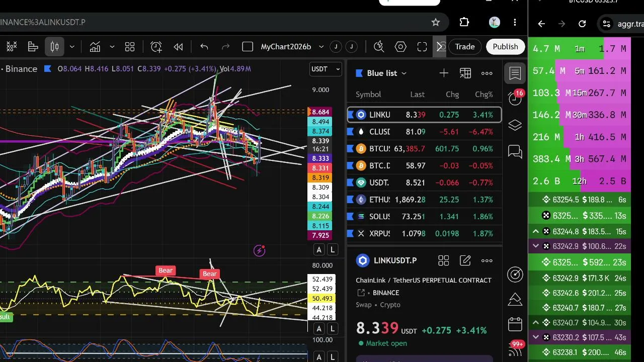Expand indicators favorites dropdown arrow
The height and width of the screenshot is (362, 644).
coord(112,47)
